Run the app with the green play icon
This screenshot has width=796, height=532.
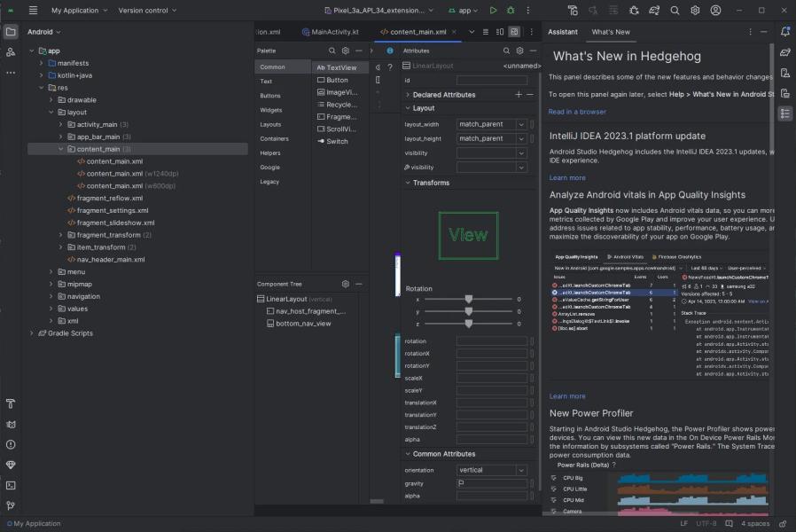click(493, 10)
